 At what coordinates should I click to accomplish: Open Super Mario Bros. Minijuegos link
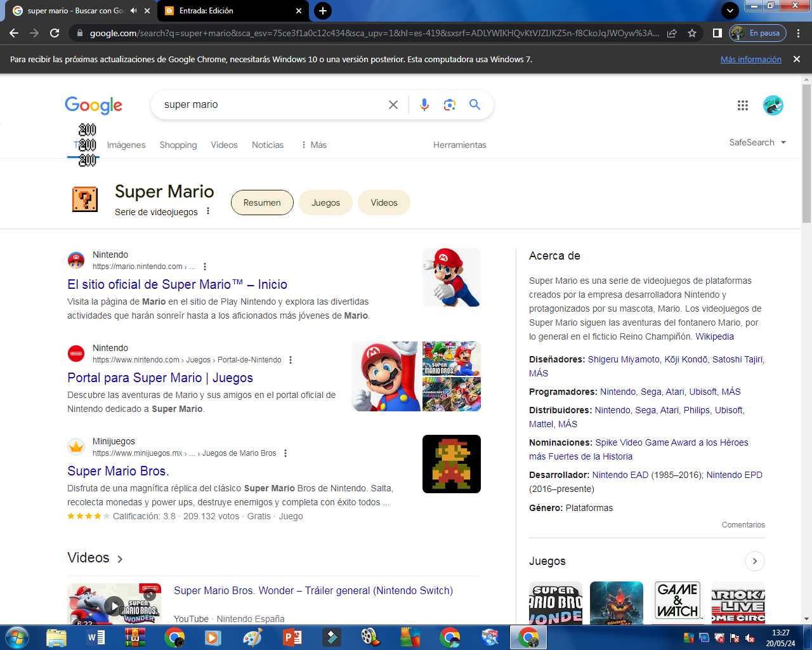(118, 471)
